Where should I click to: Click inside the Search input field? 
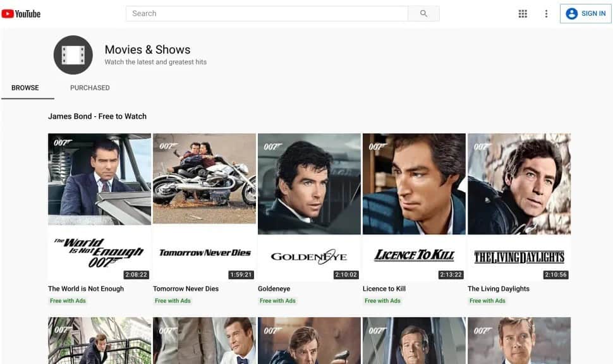(x=267, y=14)
